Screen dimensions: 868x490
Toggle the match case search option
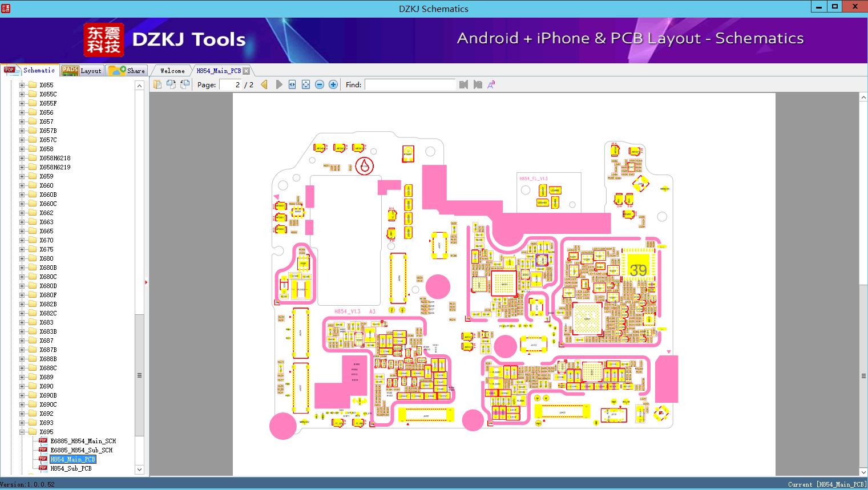point(491,84)
